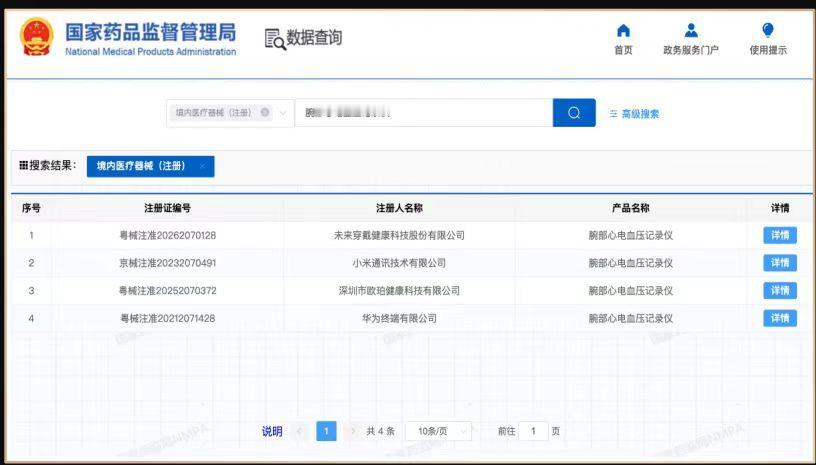
Task: Click the 产品名称 column header
Action: click(631, 208)
